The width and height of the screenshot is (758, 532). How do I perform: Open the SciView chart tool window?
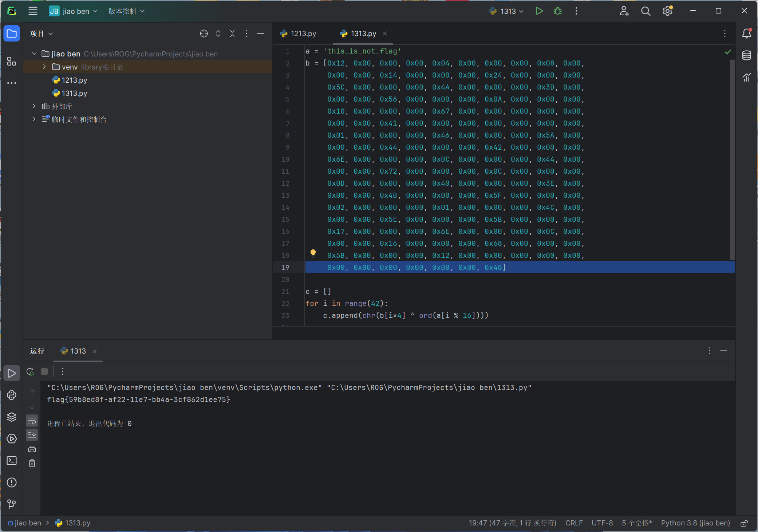[x=747, y=77]
